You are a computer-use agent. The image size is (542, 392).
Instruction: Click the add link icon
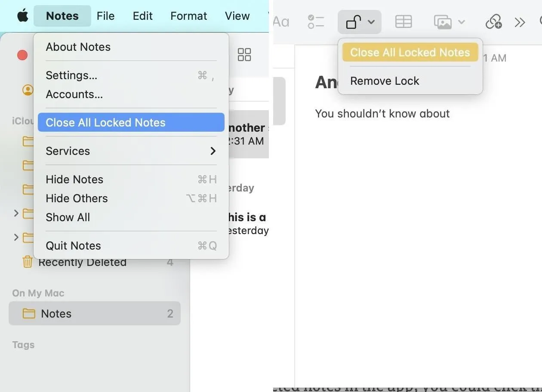pos(493,22)
